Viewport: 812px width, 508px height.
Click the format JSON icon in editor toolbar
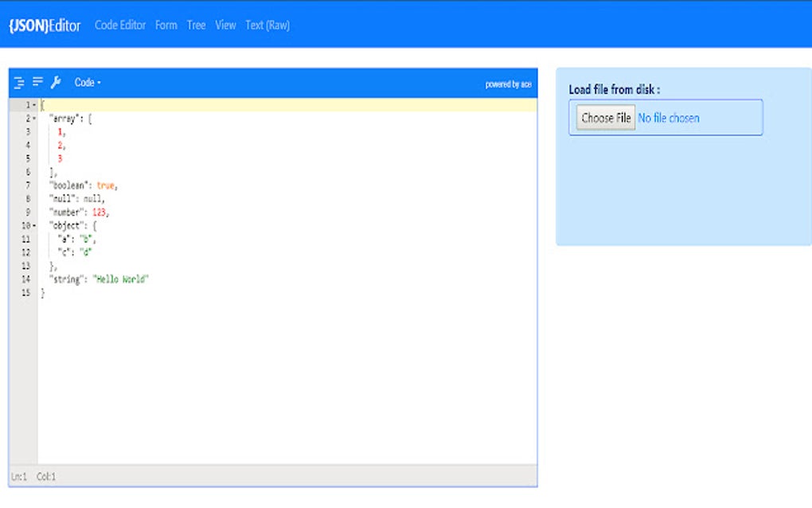[x=19, y=83]
